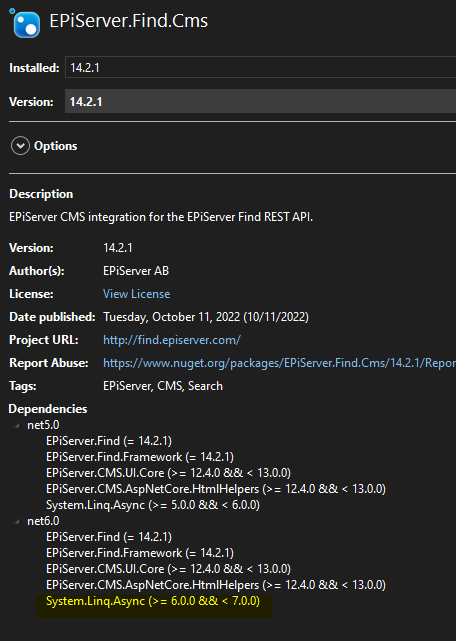Click the net5.0 framework label
Image resolution: width=456 pixels, height=641 pixels.
(x=43, y=425)
